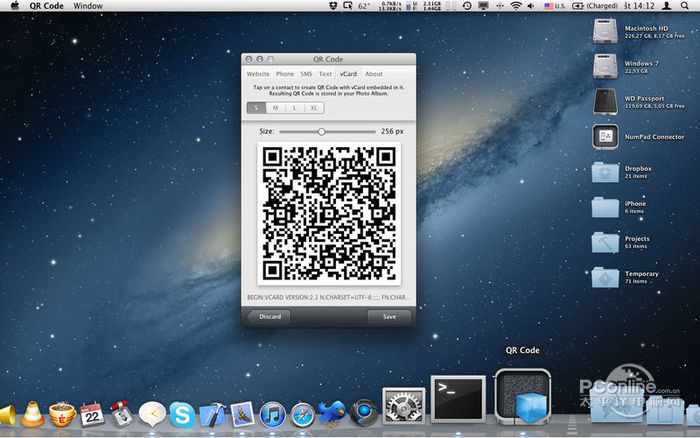Select the XL size segment
700x438 pixels.
(x=314, y=108)
